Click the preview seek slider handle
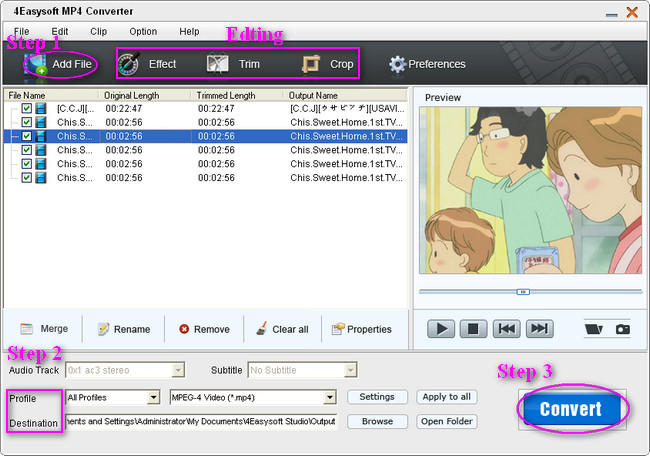The height and width of the screenshot is (456, 650). point(523,292)
